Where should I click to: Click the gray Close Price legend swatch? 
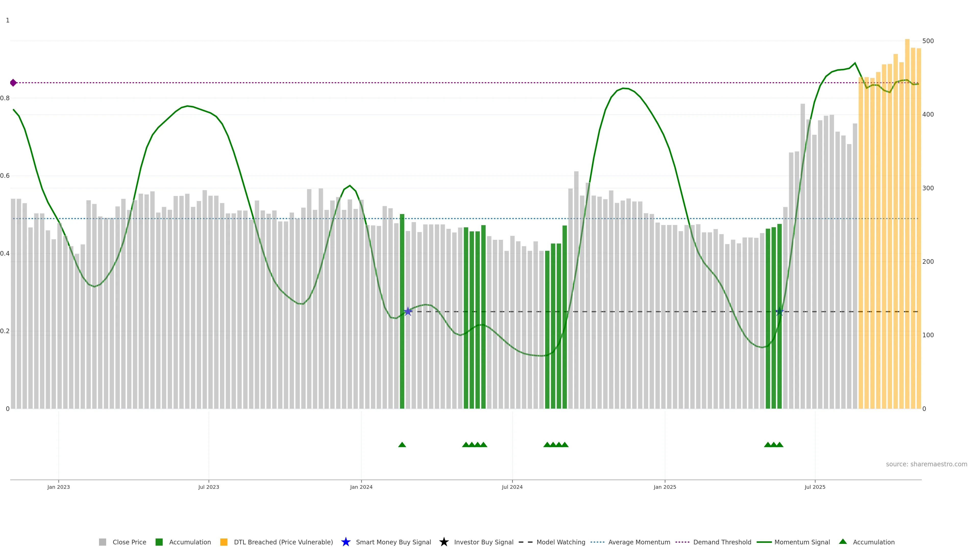102,542
